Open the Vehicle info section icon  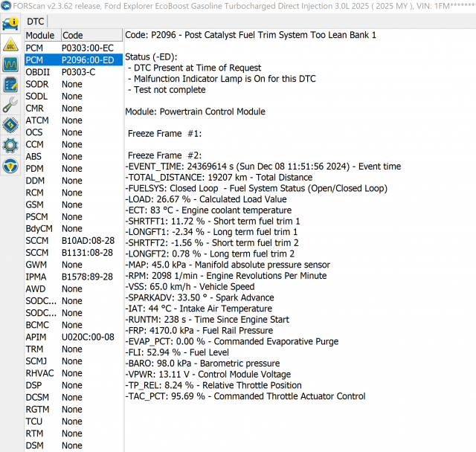coord(10,24)
